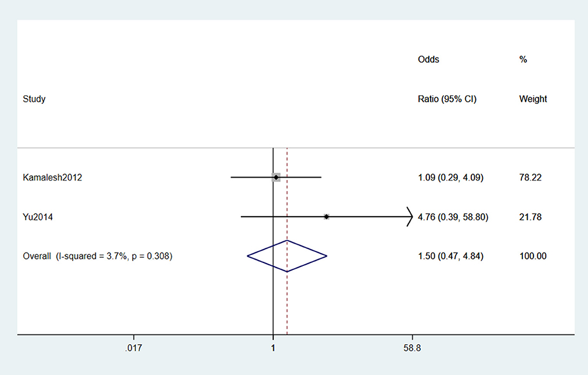The height and width of the screenshot is (375, 588).
Task: Click weight value 21.78
Action: 531,217
